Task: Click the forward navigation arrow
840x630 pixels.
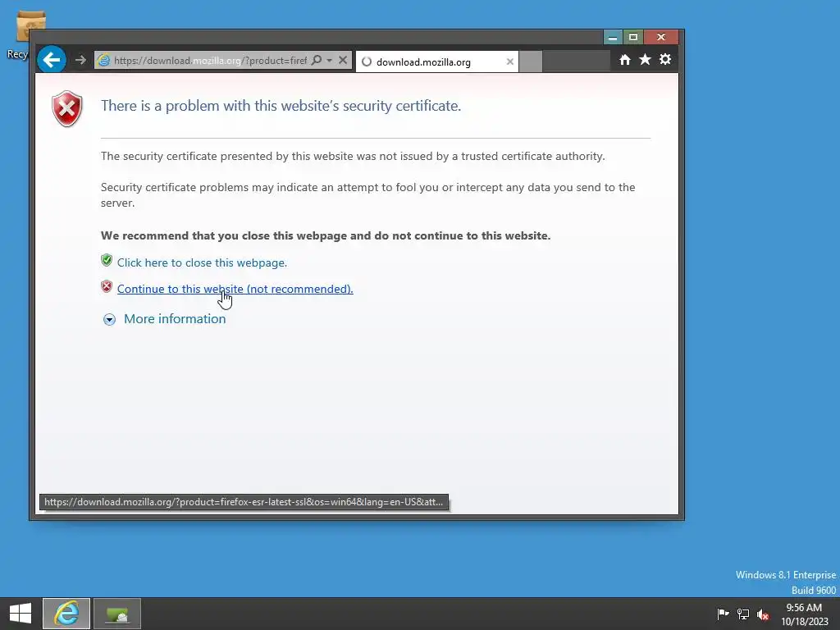Action: point(80,60)
